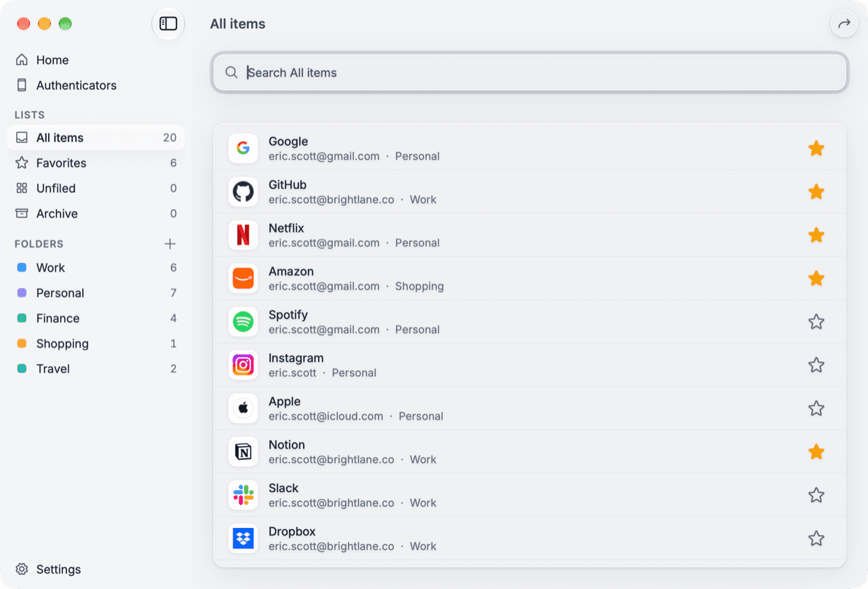This screenshot has width=868, height=589.
Task: Select the Apple logo icon
Action: (x=243, y=409)
